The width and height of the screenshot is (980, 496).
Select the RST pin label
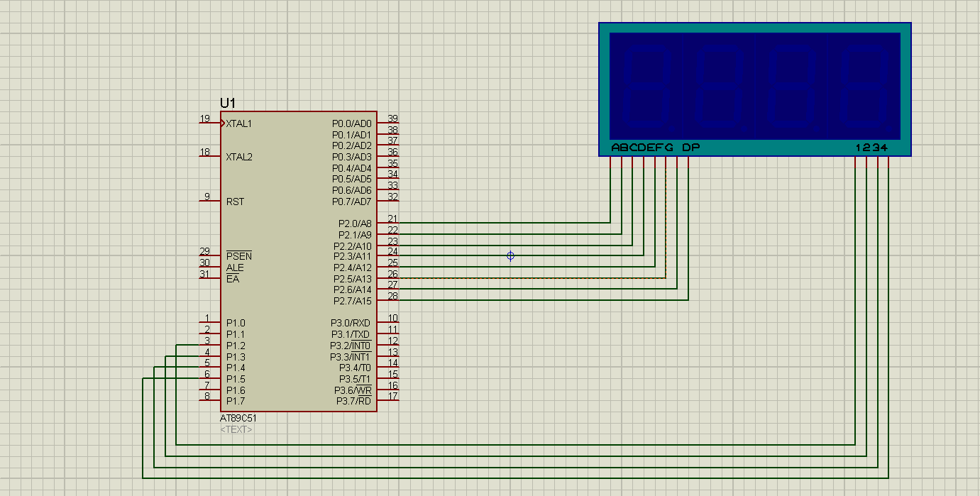[x=235, y=202]
